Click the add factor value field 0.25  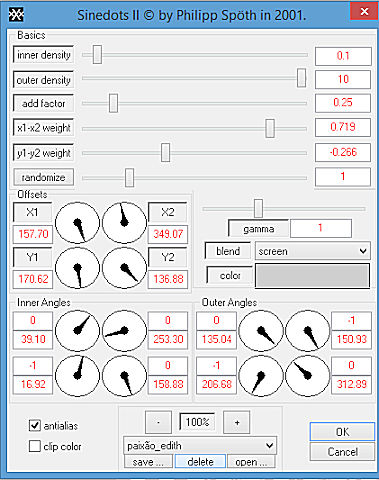point(343,103)
